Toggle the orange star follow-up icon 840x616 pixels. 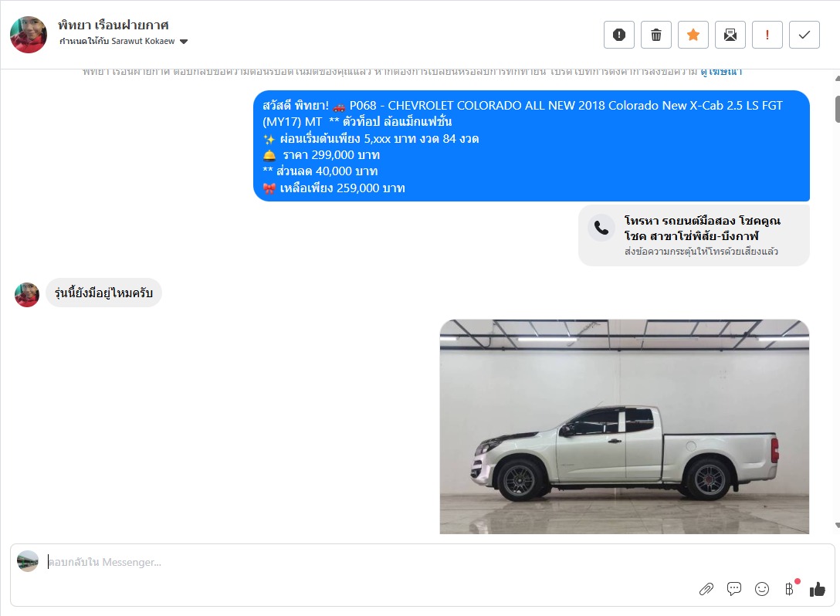click(693, 35)
